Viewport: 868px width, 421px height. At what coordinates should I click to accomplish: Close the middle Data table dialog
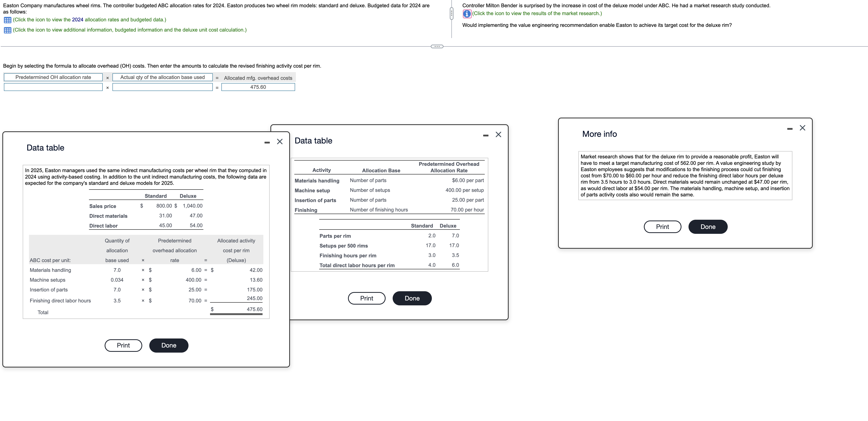click(x=498, y=134)
